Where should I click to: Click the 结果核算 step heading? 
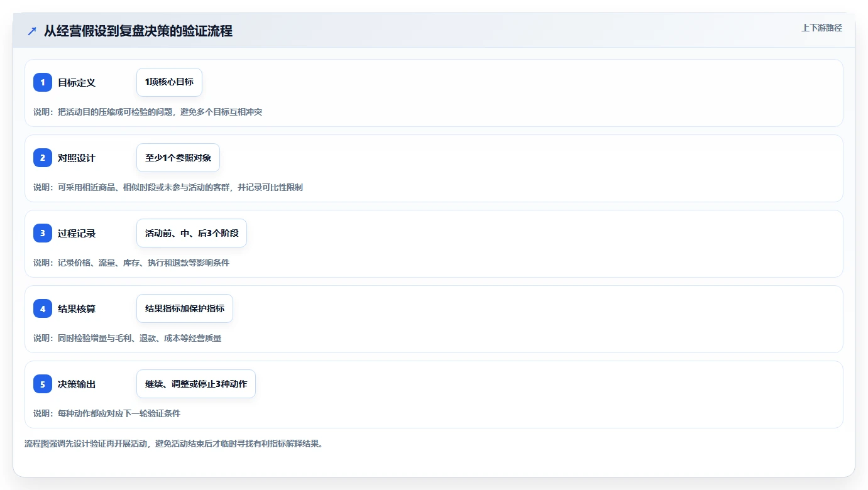pyautogui.click(x=77, y=309)
